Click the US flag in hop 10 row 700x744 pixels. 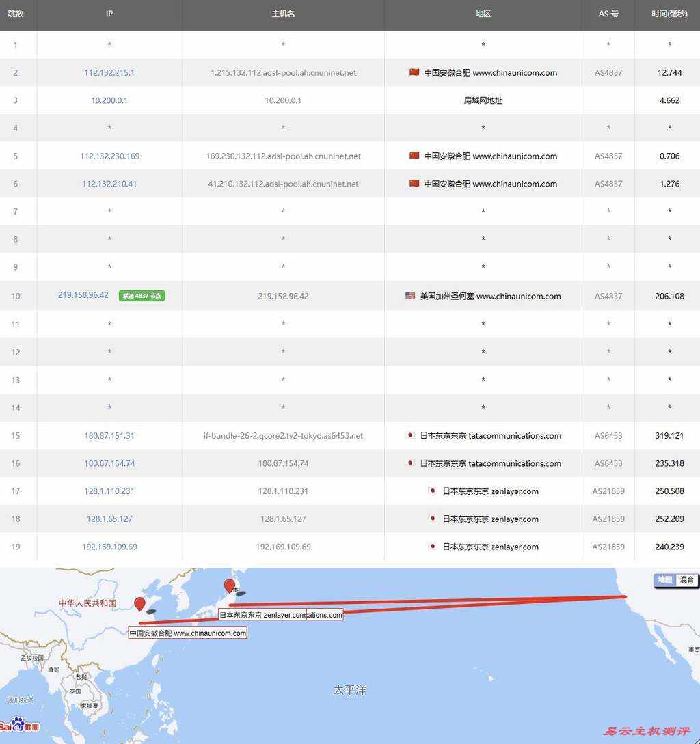[x=410, y=295]
